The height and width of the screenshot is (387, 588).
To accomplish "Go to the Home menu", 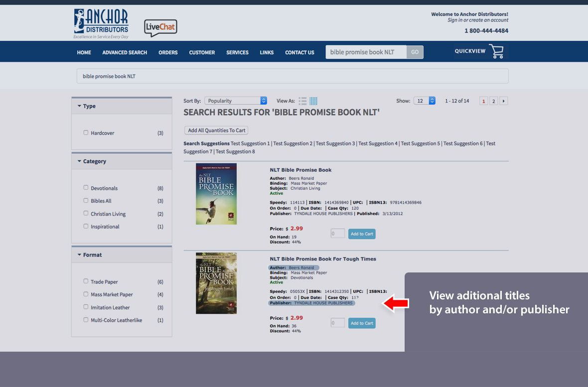I will tap(84, 52).
